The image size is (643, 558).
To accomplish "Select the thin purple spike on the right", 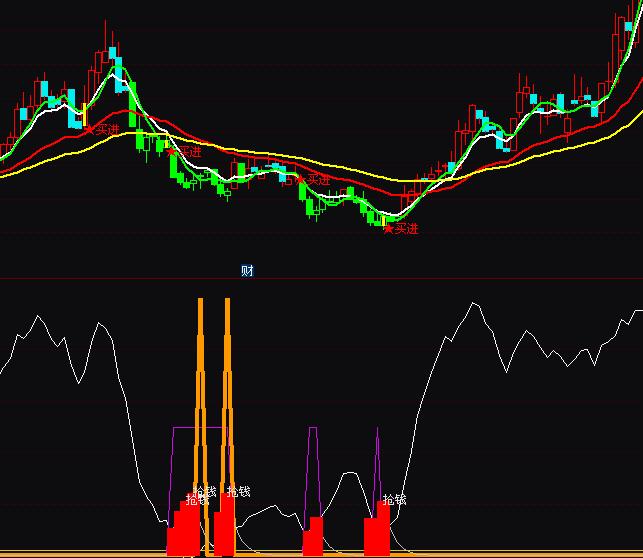I will pyautogui.click(x=377, y=450).
